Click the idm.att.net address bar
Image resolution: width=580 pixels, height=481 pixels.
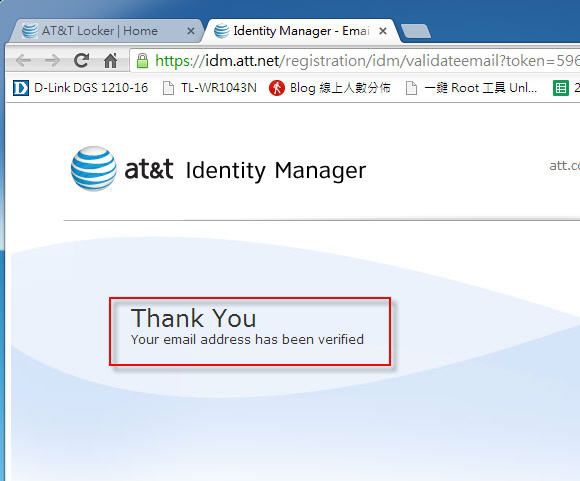[x=355, y=60]
